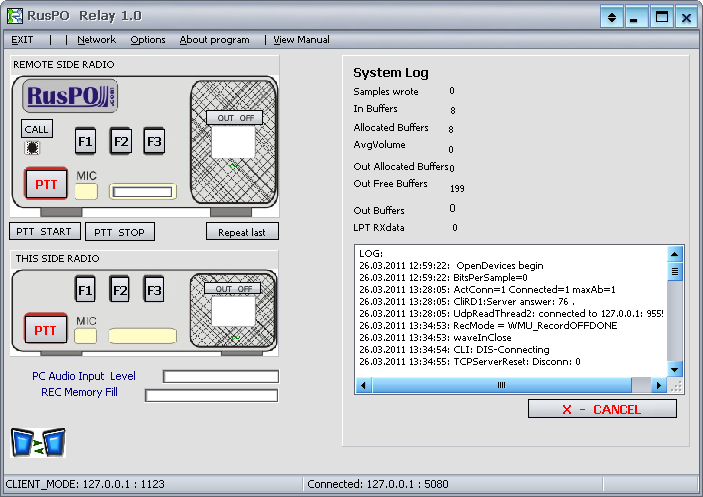Open the About program menu
Image resolution: width=703 pixels, height=497 pixels.
click(x=214, y=39)
